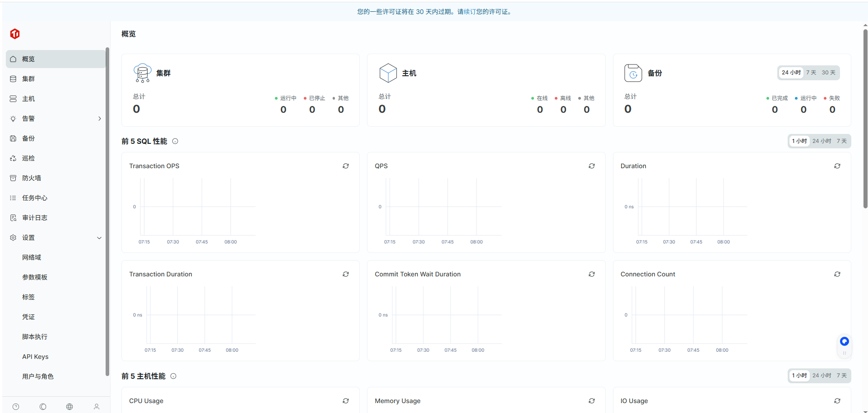Refresh the Transaction OPS chart
868x413 pixels.
click(x=346, y=166)
